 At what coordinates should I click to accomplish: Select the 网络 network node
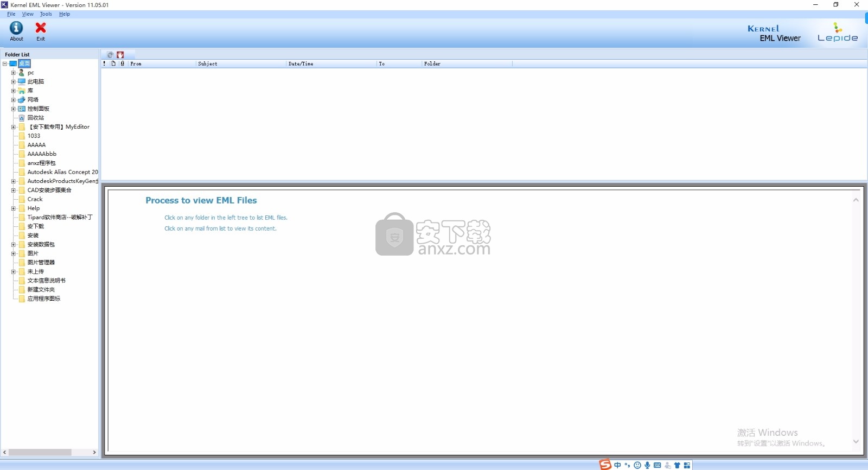(33, 100)
